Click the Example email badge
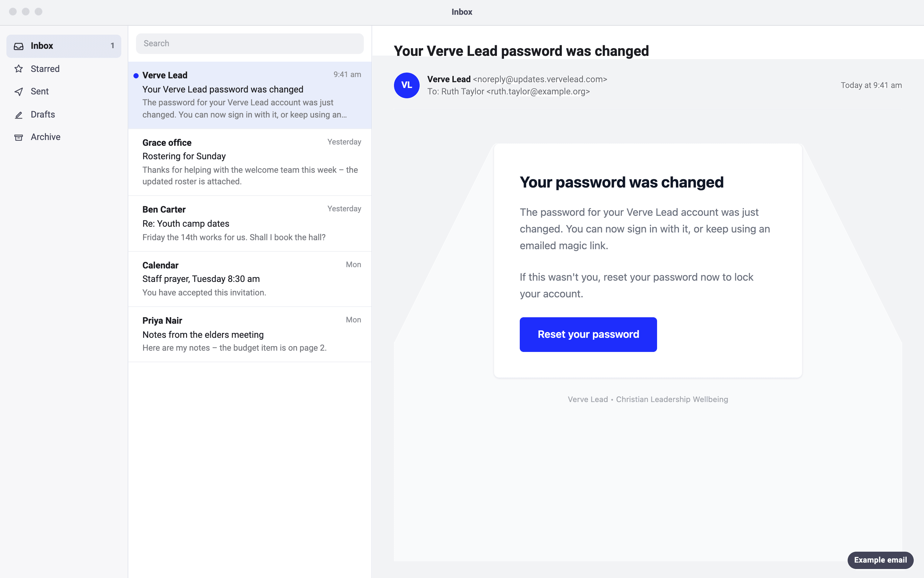Image resolution: width=924 pixels, height=578 pixels. point(880,560)
